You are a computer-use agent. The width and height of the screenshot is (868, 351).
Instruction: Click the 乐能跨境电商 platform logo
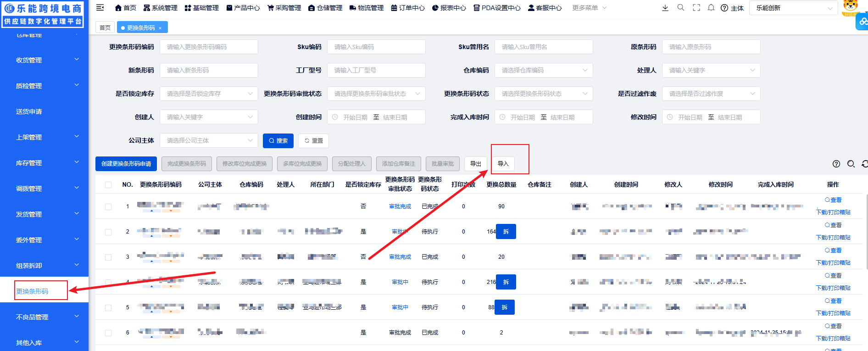tap(43, 14)
